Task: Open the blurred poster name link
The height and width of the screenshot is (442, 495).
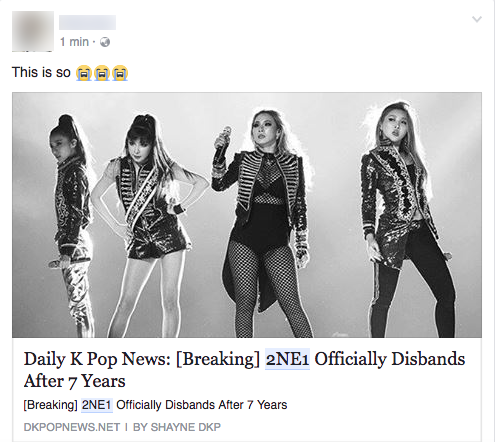Action: click(x=88, y=23)
